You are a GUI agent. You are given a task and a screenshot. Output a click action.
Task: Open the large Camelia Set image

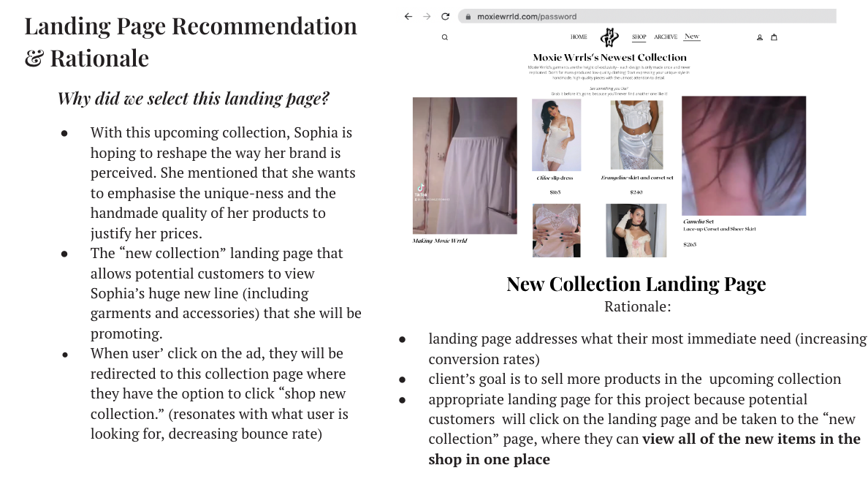pos(744,156)
